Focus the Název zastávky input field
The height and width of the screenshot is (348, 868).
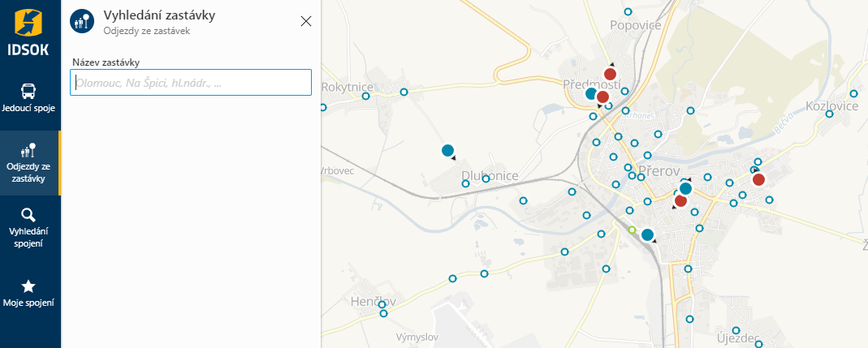pos(191,83)
